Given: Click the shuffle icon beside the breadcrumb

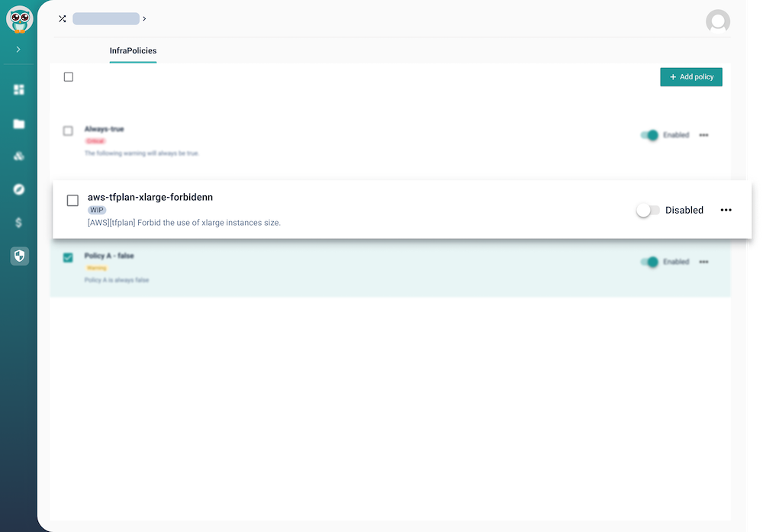Looking at the screenshot, I should pos(63,18).
